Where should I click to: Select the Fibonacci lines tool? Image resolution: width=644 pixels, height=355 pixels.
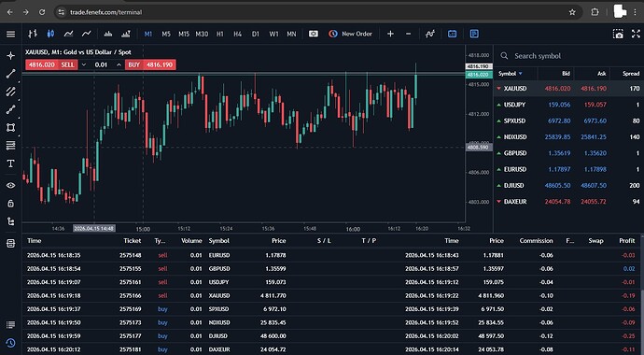pos(10,146)
